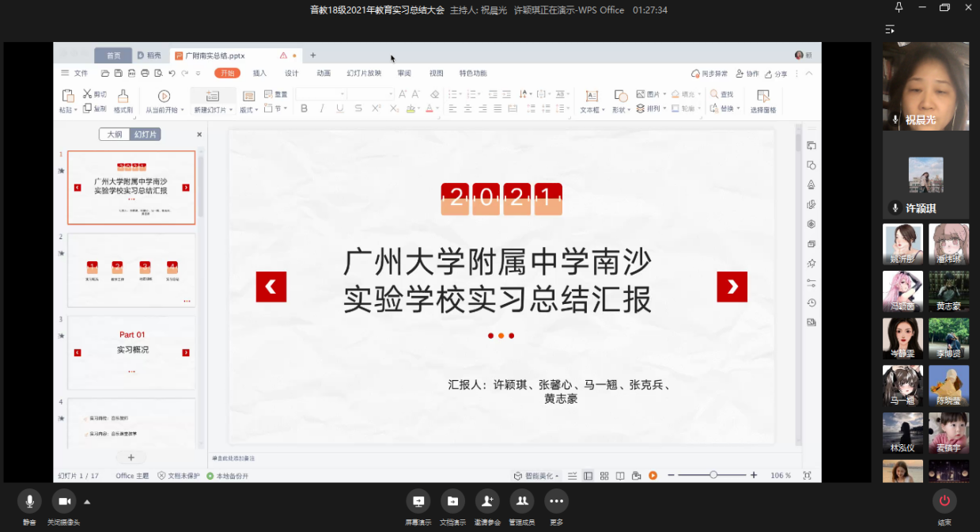Switch to the Outline (大纲) pane tab
980x532 pixels.
115,135
